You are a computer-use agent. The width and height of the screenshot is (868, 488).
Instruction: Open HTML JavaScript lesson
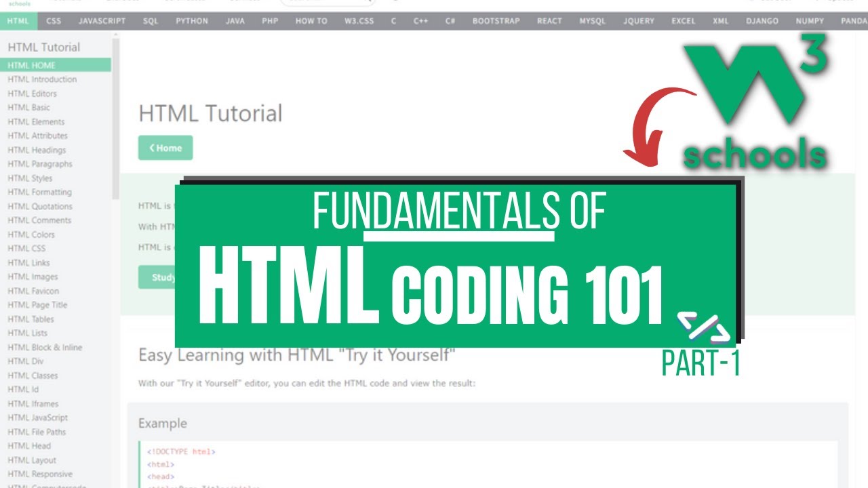pos(38,418)
